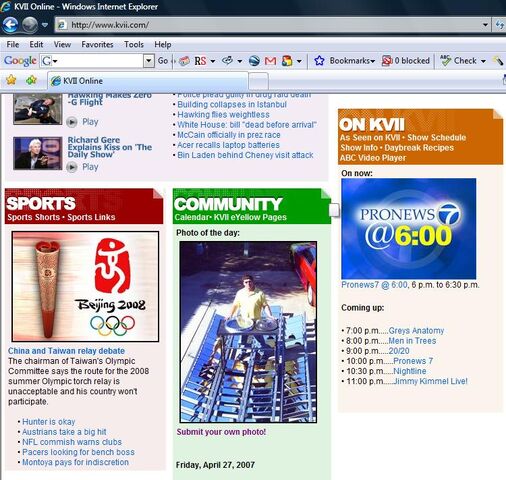Open the Show Schedule link
This screenshot has height=480, width=506.
point(437,138)
